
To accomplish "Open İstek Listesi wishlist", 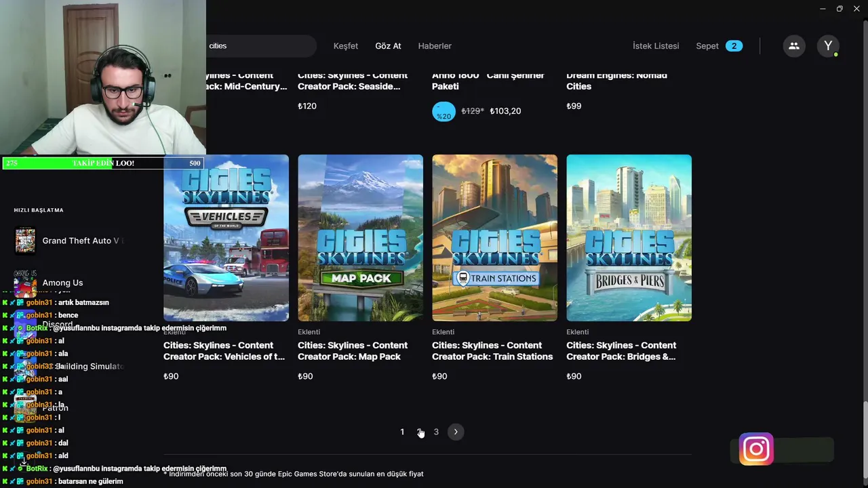I will (656, 46).
